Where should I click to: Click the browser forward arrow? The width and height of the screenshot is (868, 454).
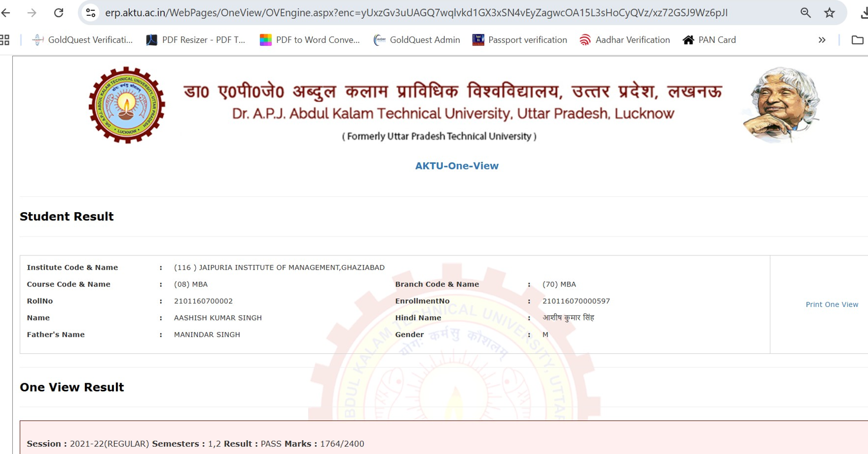[x=32, y=13]
